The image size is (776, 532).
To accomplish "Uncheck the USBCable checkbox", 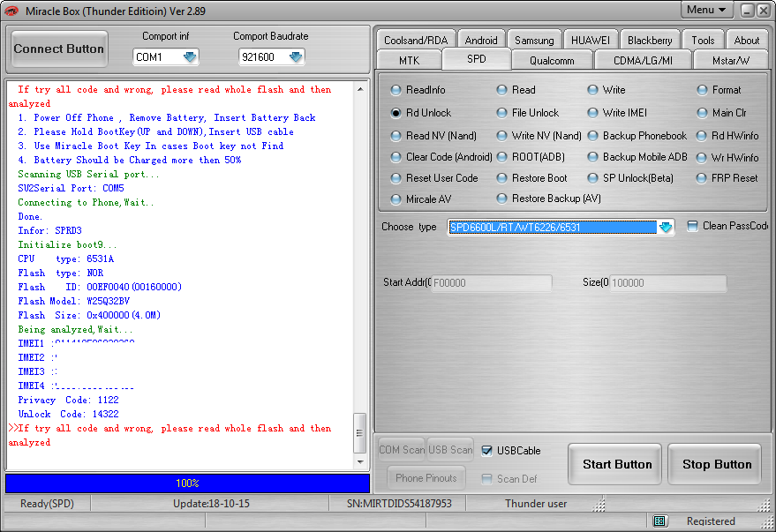I will tap(487, 451).
